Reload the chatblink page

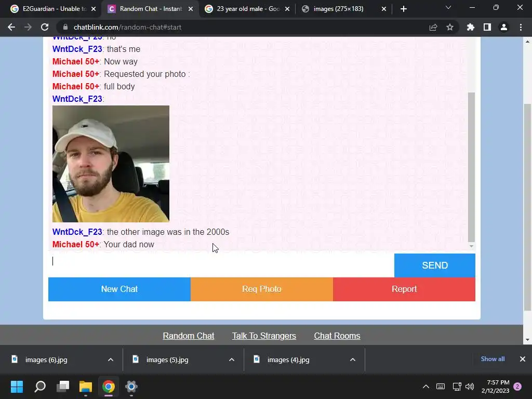point(45,27)
